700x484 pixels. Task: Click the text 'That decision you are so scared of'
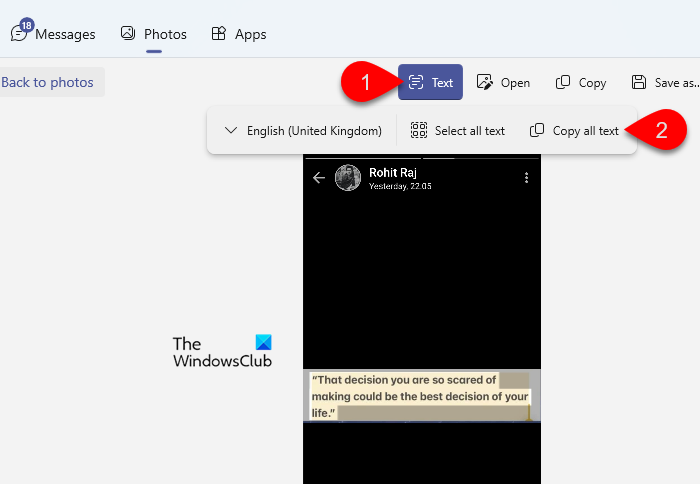(x=404, y=380)
